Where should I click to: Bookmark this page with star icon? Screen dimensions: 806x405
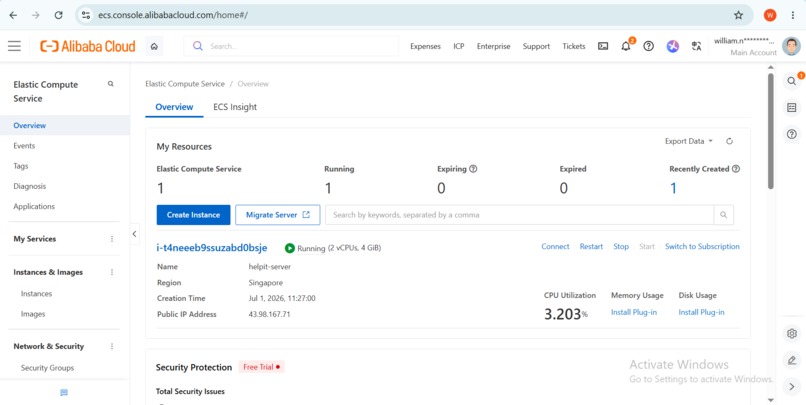tap(739, 15)
